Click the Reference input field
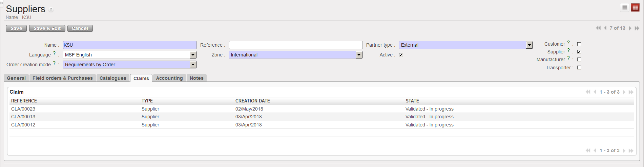Viewport: 644px width, 167px height. click(295, 45)
